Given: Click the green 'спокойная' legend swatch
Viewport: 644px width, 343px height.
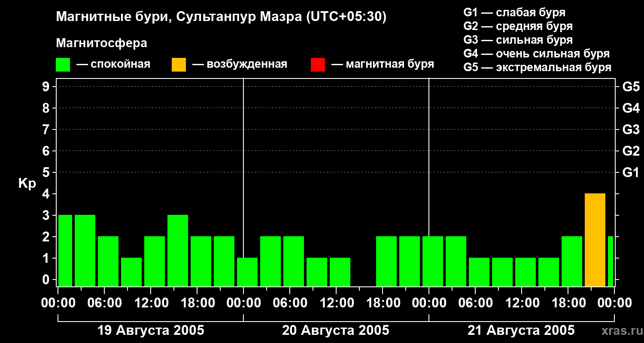Looking at the screenshot, I should (x=63, y=65).
